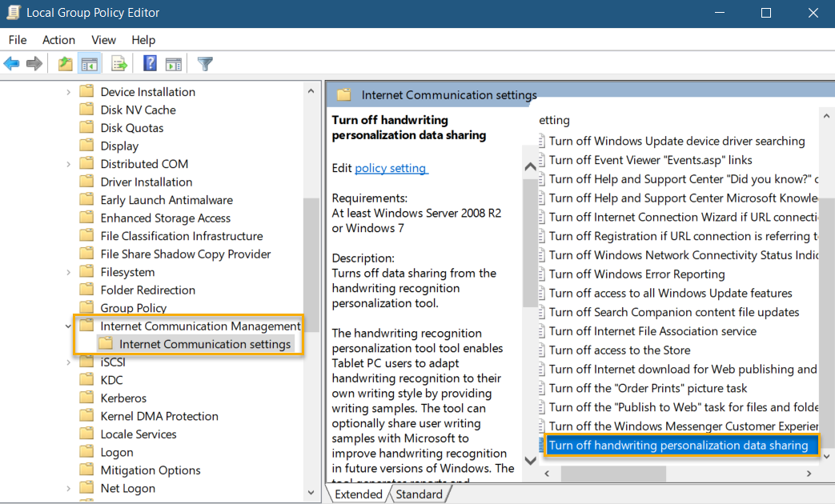Open Turn off handwriting personalization data sharing
The width and height of the screenshot is (835, 504).
point(681,445)
